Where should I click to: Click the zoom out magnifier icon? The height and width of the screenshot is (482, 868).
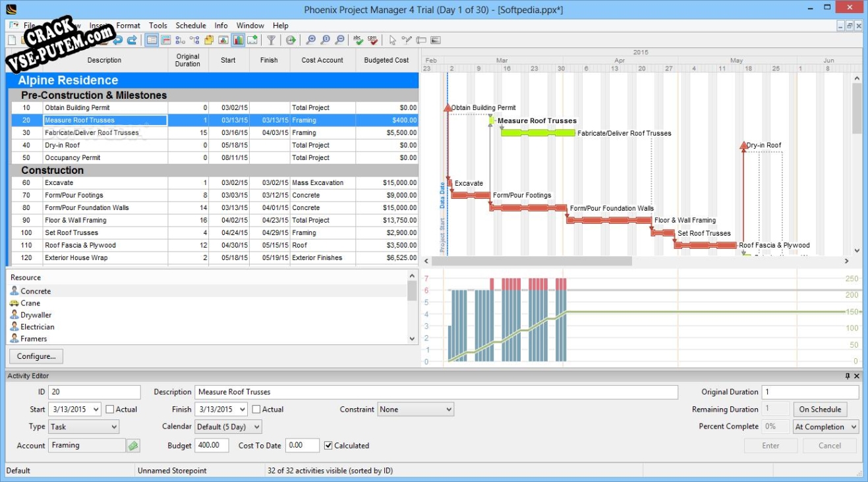(x=340, y=40)
